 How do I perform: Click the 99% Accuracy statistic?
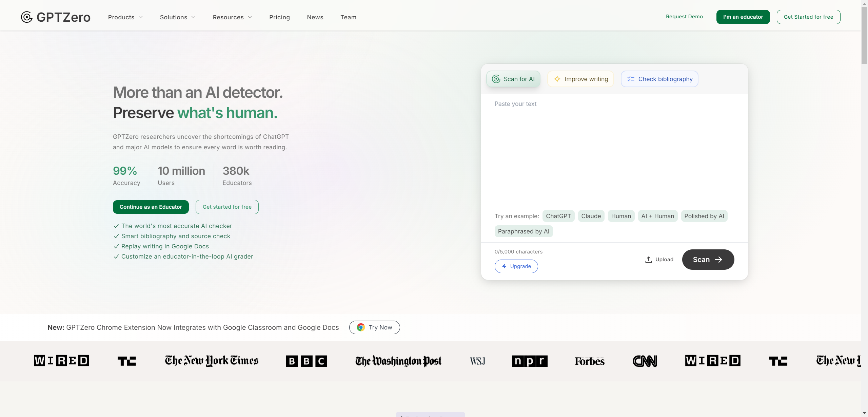[x=126, y=176]
